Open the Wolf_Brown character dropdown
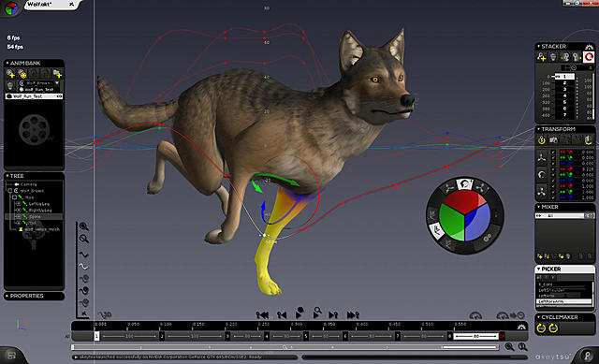Viewport: 599px width, 364px height. [x=57, y=83]
